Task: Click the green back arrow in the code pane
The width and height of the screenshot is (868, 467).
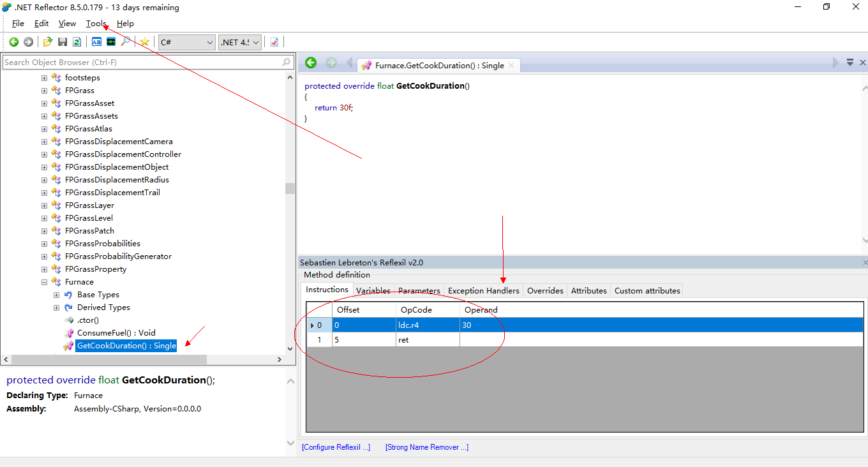Action: click(311, 63)
